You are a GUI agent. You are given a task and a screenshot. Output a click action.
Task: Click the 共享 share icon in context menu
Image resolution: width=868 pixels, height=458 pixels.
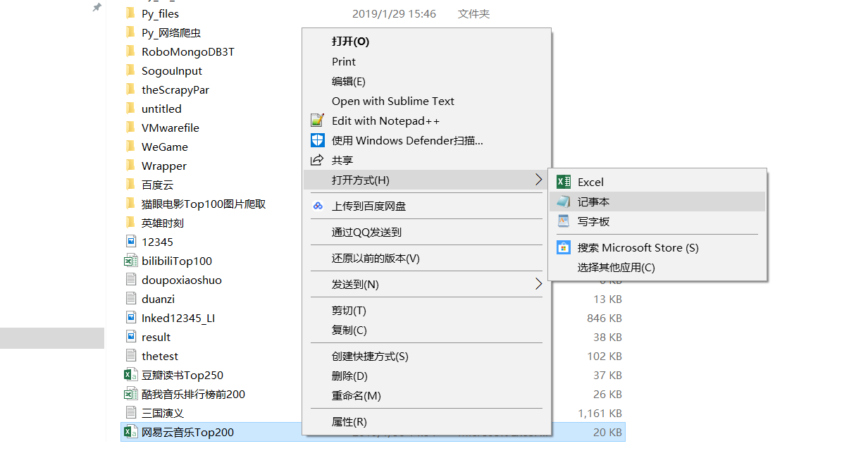click(317, 159)
